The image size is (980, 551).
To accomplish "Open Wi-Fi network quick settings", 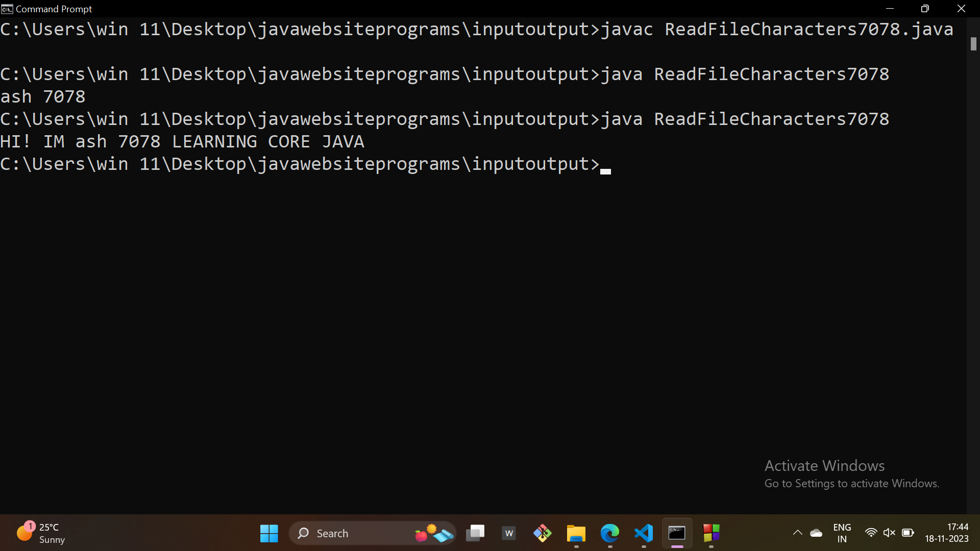I will coord(871,533).
